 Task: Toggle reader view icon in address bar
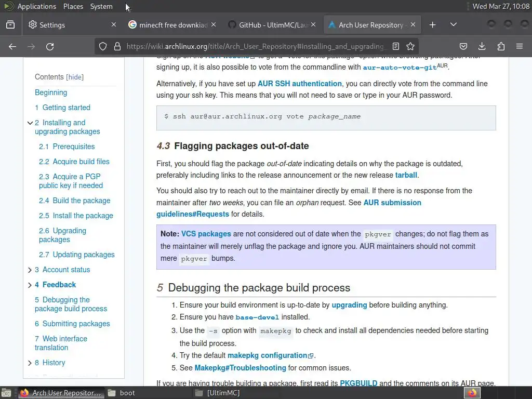tap(395, 46)
